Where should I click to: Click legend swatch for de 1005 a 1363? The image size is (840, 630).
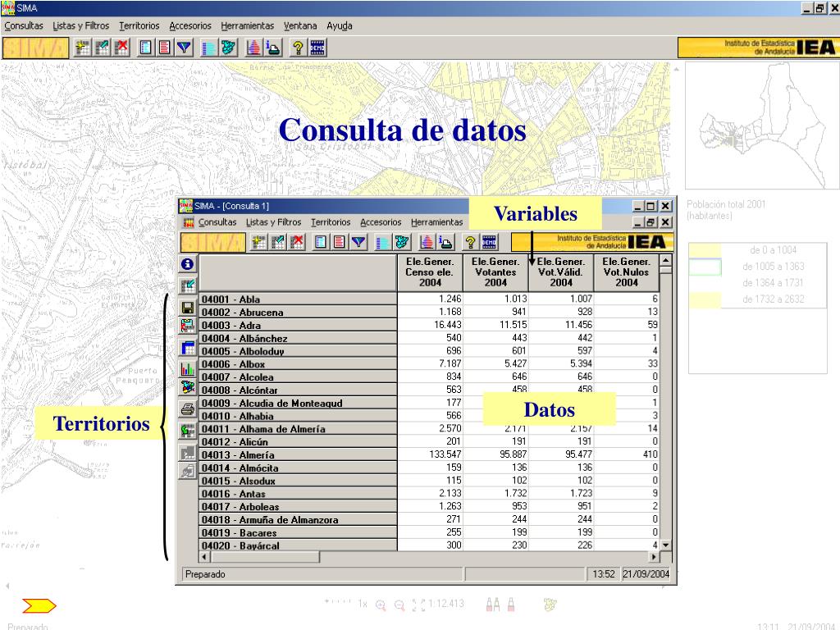click(x=705, y=267)
